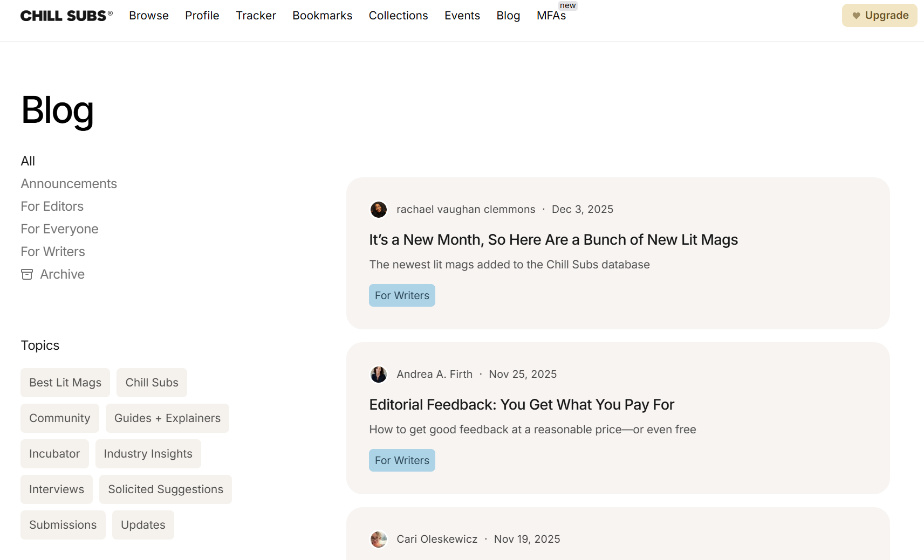
Task: Click the Blog page heading
Action: (57, 110)
